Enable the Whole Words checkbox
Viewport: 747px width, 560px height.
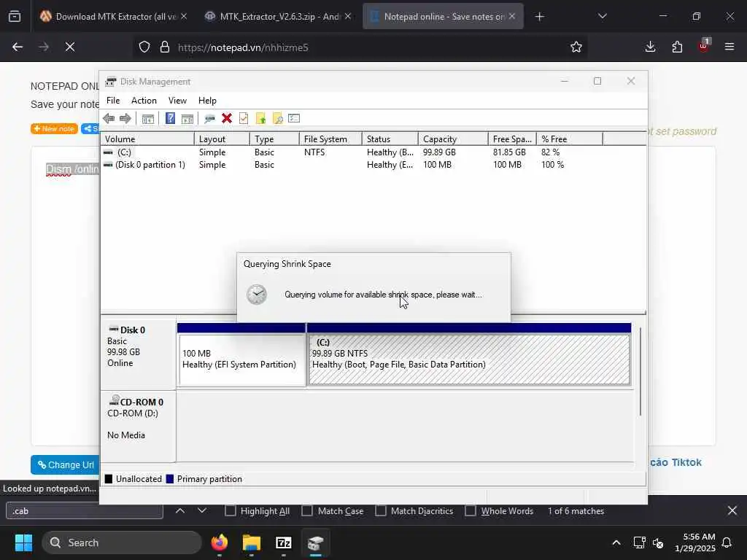pyautogui.click(x=471, y=511)
